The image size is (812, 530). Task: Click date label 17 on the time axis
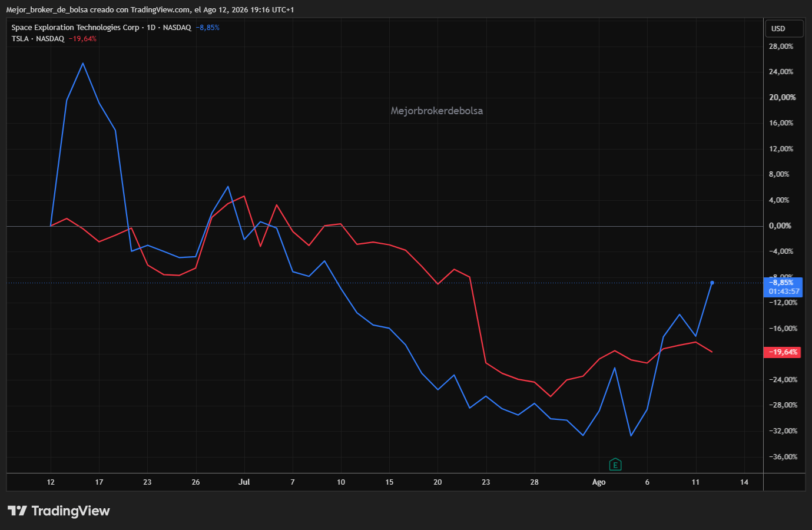(x=99, y=482)
